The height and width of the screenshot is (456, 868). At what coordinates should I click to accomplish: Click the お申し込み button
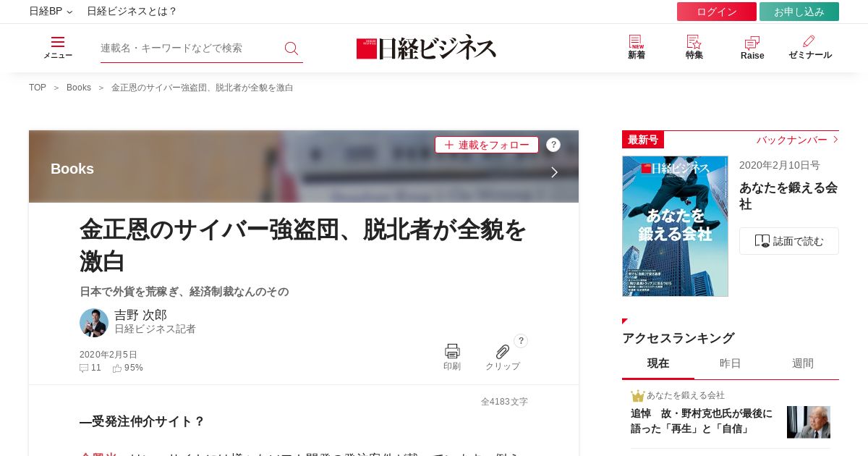pos(799,12)
